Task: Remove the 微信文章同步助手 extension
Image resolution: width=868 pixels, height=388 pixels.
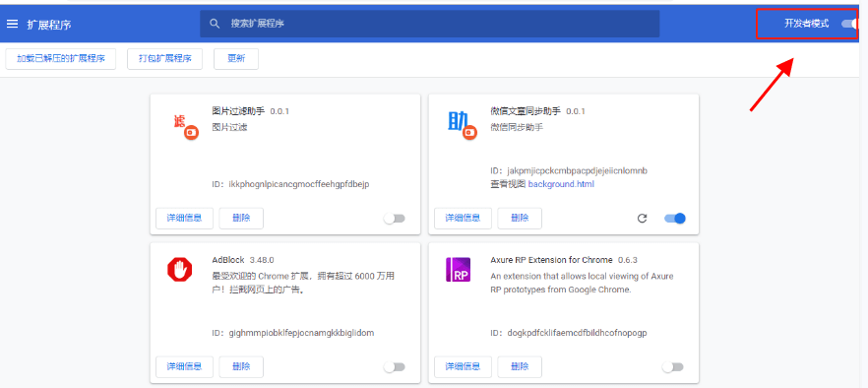Action: pos(520,219)
